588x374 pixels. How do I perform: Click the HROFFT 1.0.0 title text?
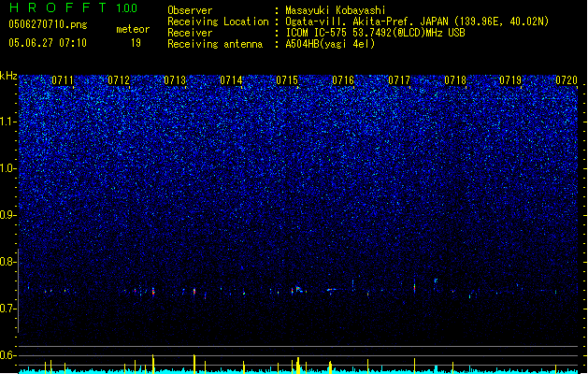74,7
